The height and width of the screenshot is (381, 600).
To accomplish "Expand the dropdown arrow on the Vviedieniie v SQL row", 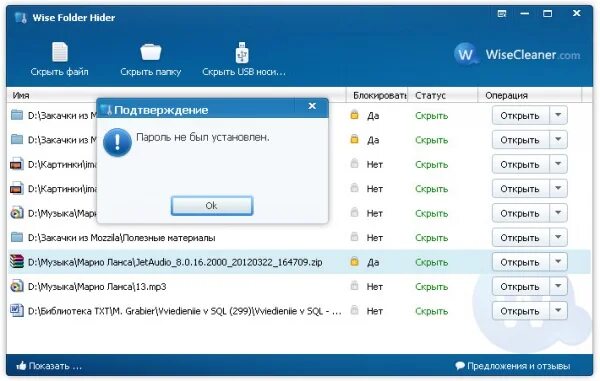I will click(558, 311).
